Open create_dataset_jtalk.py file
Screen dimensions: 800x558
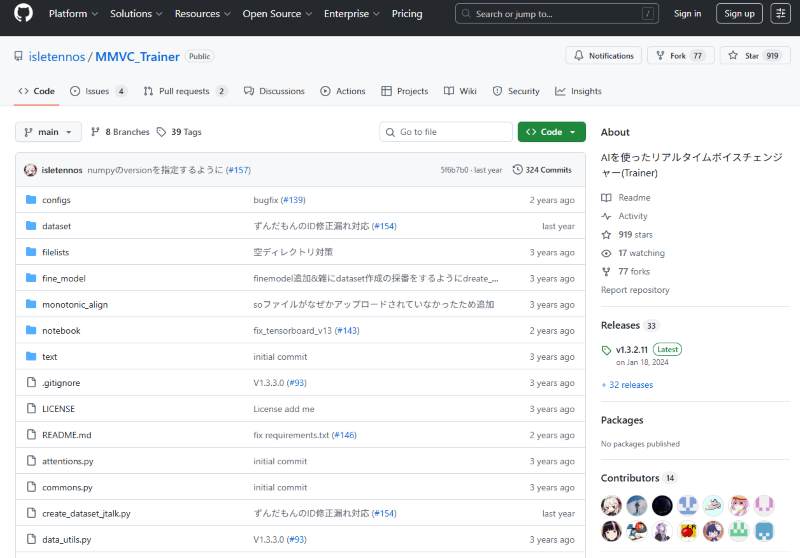[x=86, y=513]
